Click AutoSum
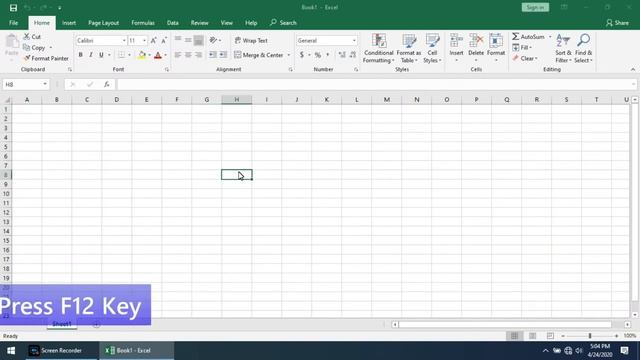The width and height of the screenshot is (640, 360). tap(529, 37)
